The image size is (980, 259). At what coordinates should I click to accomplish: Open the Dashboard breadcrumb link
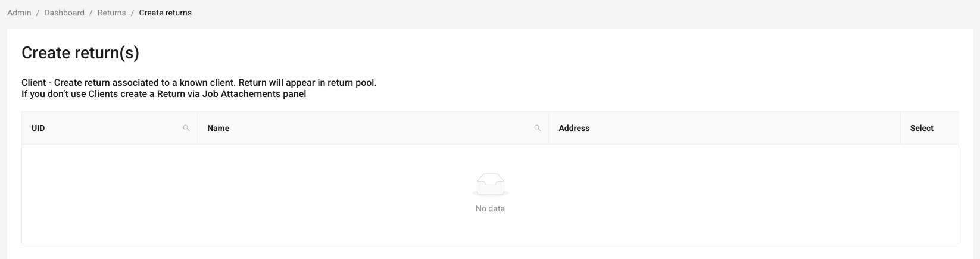[64, 13]
